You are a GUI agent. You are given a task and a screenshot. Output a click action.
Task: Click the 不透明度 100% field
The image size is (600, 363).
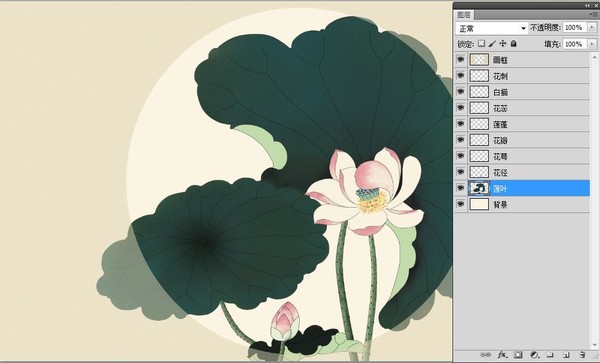click(x=574, y=28)
